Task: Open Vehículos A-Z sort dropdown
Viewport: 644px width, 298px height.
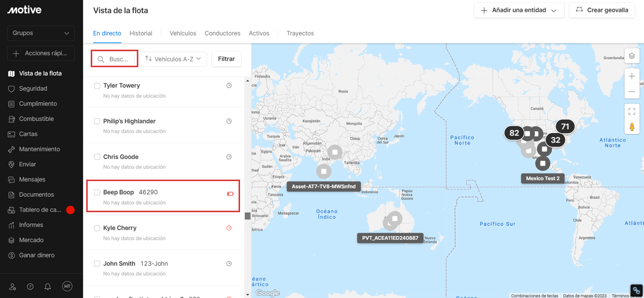Action: pos(173,59)
